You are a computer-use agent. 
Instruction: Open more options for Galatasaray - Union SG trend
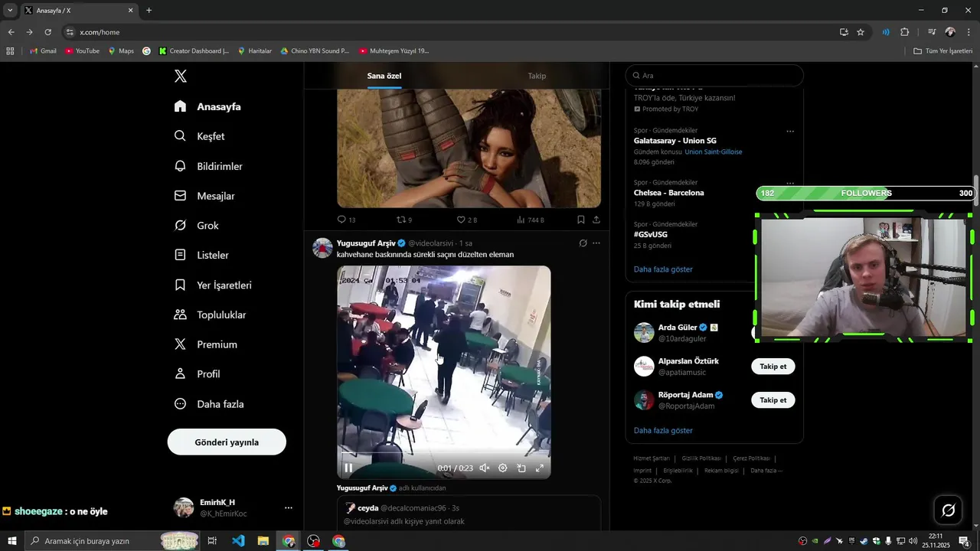click(x=790, y=131)
